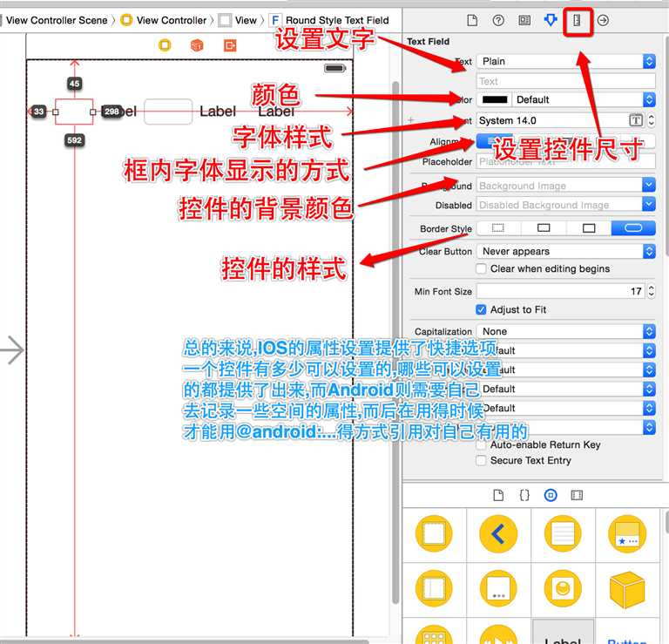669x644 pixels.
Task: Click the System 14.0 font field
Action: pos(560,120)
